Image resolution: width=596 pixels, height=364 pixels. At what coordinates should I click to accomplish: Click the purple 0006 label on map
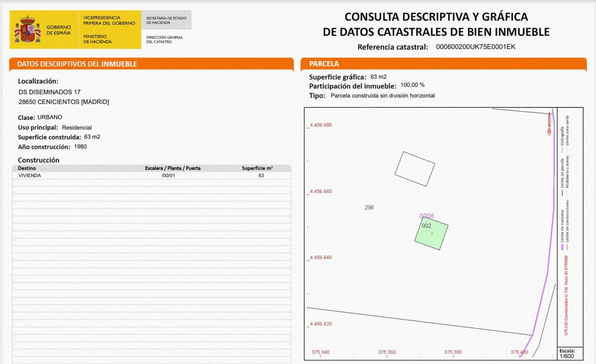427,216
